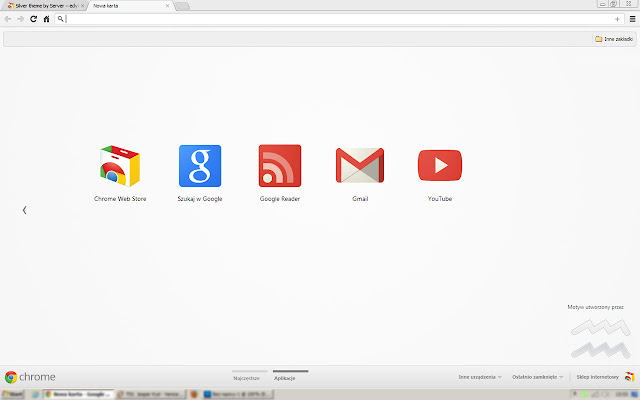The height and width of the screenshot is (400, 640).
Task: Select the Nowa karta tab
Action: tap(131, 6)
